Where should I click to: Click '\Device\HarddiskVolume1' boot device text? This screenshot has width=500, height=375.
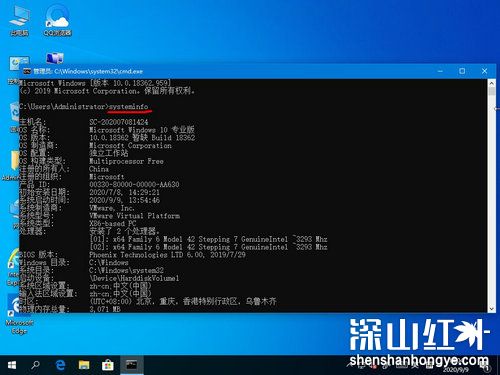pos(134,278)
